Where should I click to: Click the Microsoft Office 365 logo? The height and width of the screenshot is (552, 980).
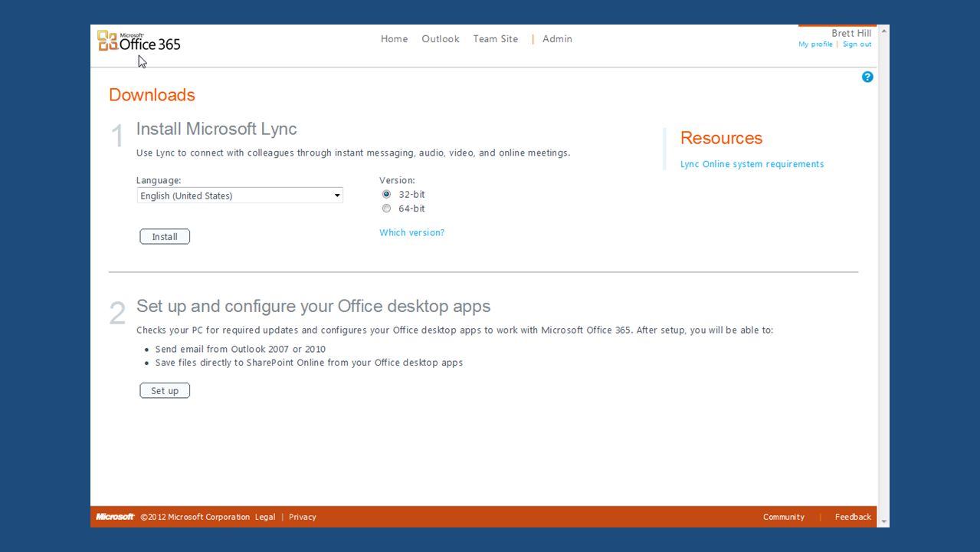point(139,41)
